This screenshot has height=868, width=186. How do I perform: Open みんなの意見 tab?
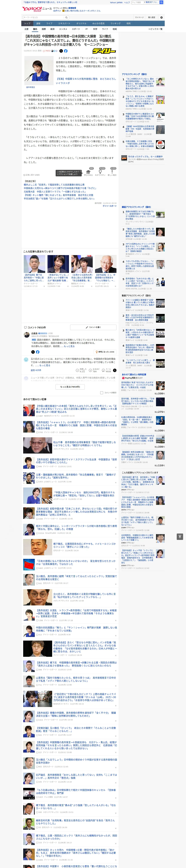99,24
